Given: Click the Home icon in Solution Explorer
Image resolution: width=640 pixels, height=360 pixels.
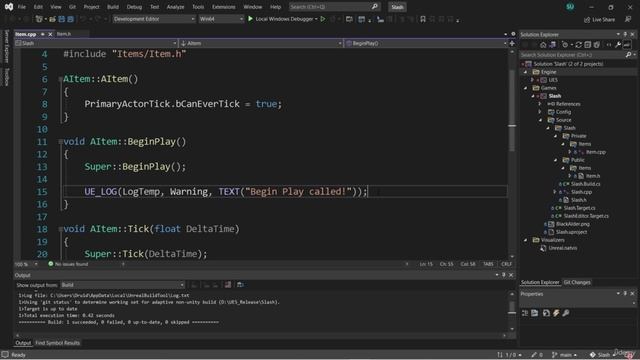Looking at the screenshot, I should (543, 44).
